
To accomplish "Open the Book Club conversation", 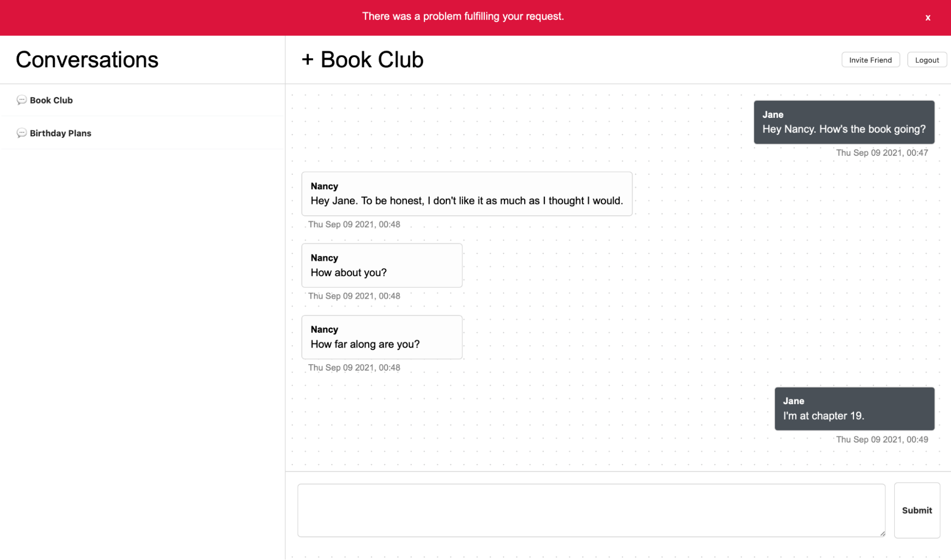I will click(51, 100).
